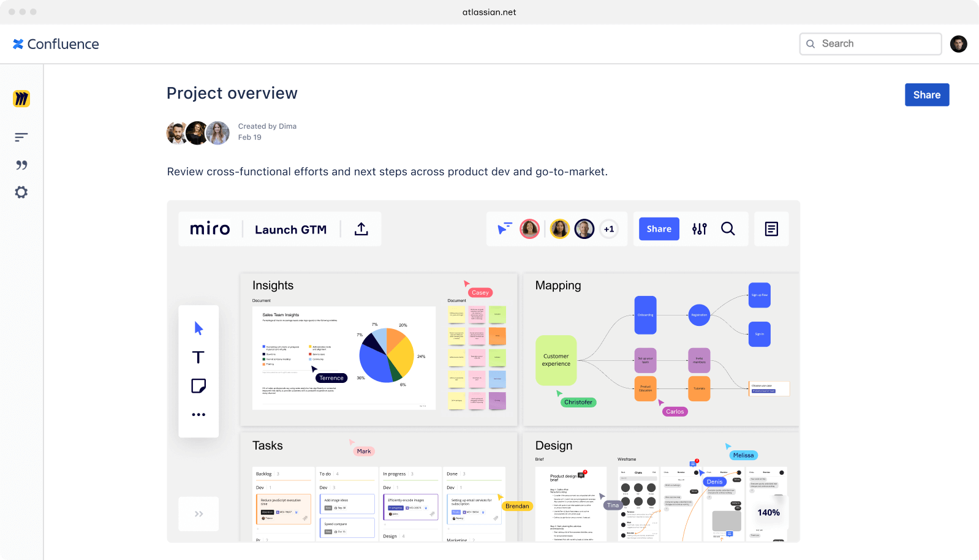The height and width of the screenshot is (560, 979).
Task: Click the Mapping frame title
Action: click(x=558, y=286)
